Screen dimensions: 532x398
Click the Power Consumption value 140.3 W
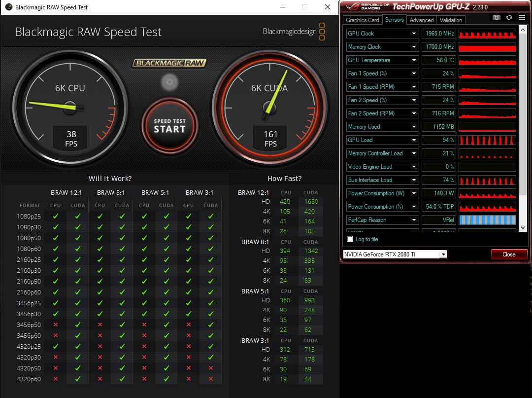click(439, 193)
